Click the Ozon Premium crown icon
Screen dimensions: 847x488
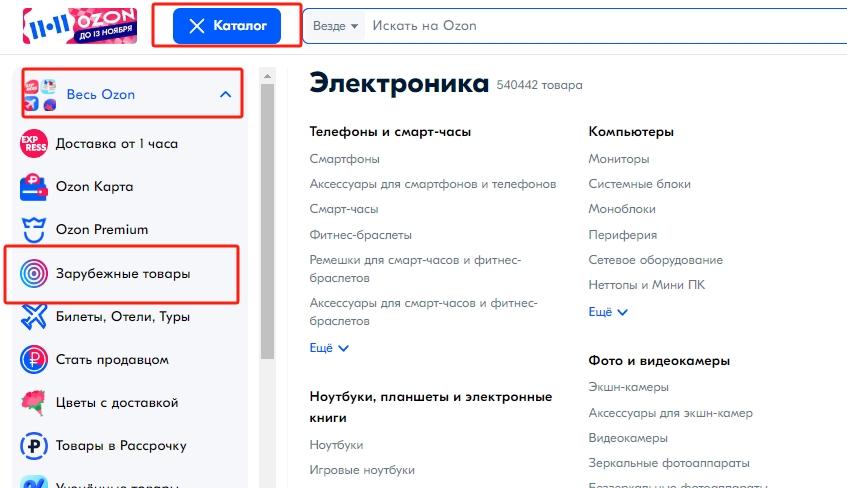(33, 230)
